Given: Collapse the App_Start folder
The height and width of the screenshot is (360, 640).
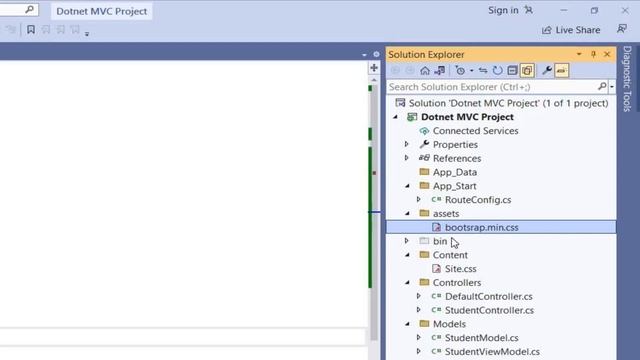Looking at the screenshot, I should [x=407, y=186].
